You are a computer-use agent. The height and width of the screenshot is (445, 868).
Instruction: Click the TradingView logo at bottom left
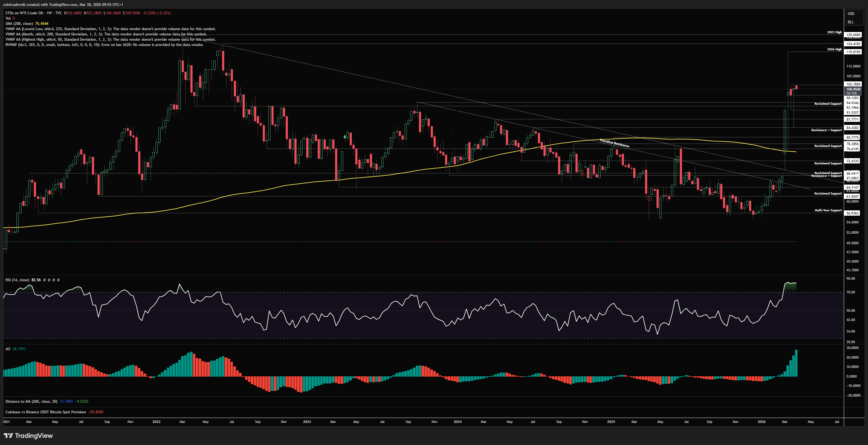[28, 436]
